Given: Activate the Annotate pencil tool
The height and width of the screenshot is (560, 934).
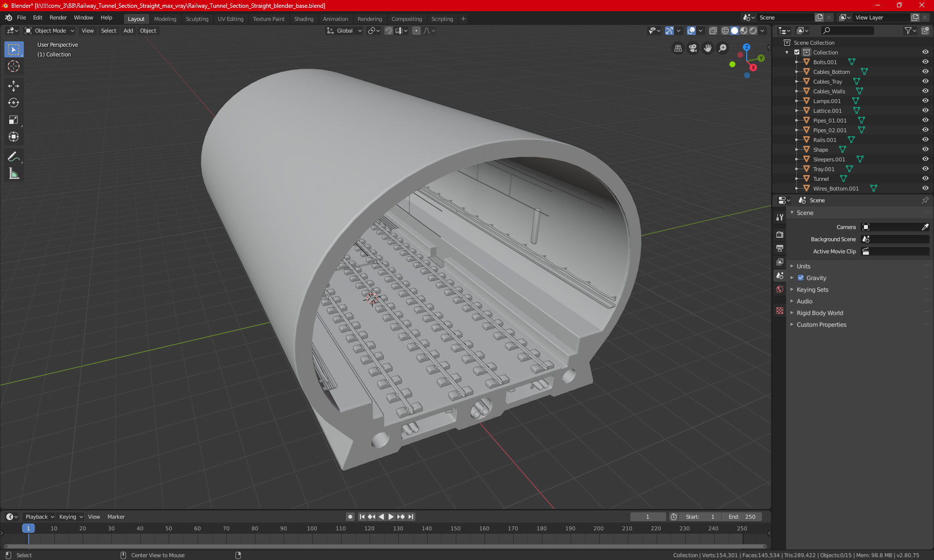Looking at the screenshot, I should [x=14, y=157].
